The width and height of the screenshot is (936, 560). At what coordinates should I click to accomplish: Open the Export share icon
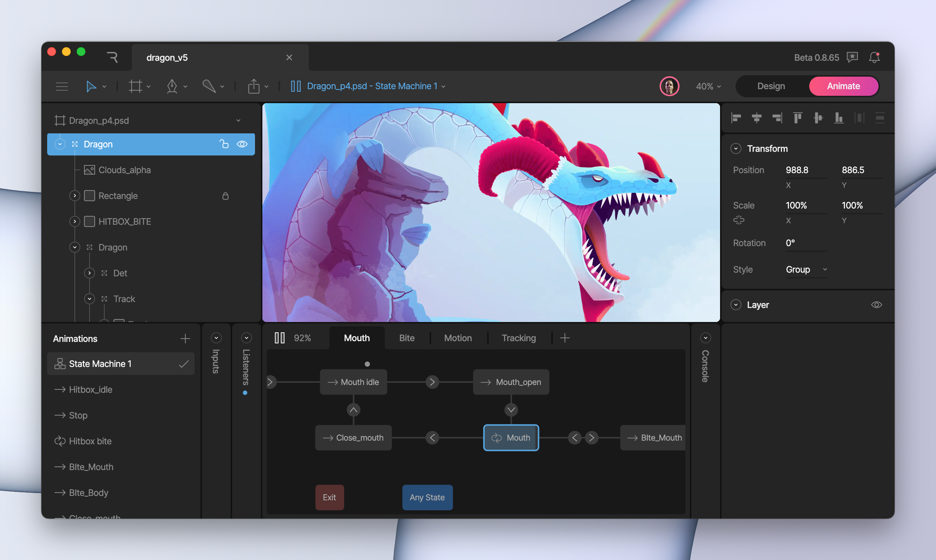click(254, 87)
